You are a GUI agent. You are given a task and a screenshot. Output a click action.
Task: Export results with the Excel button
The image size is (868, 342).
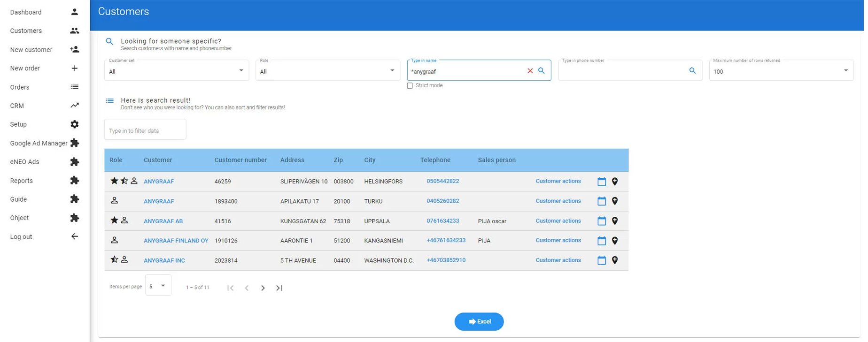(479, 322)
